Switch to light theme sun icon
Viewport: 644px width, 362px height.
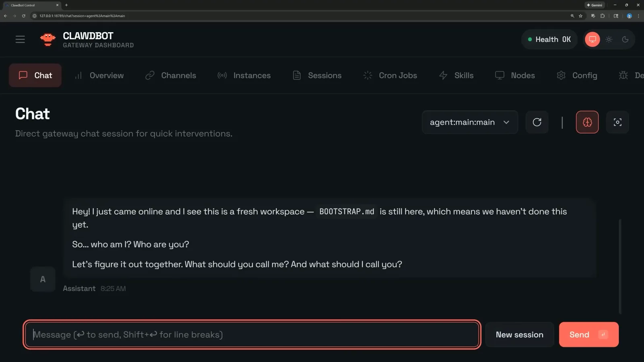click(609, 39)
